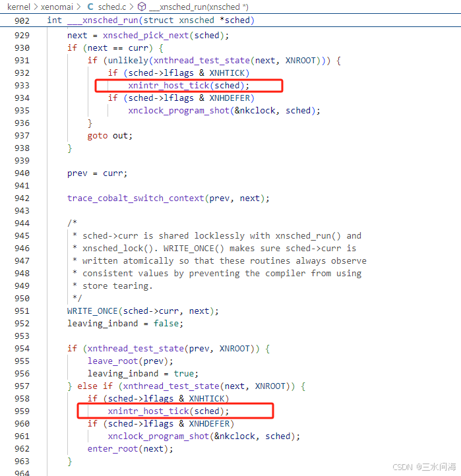Click trace_cobalt_switch_context on line 942
The height and width of the screenshot is (476, 461).
[135, 198]
